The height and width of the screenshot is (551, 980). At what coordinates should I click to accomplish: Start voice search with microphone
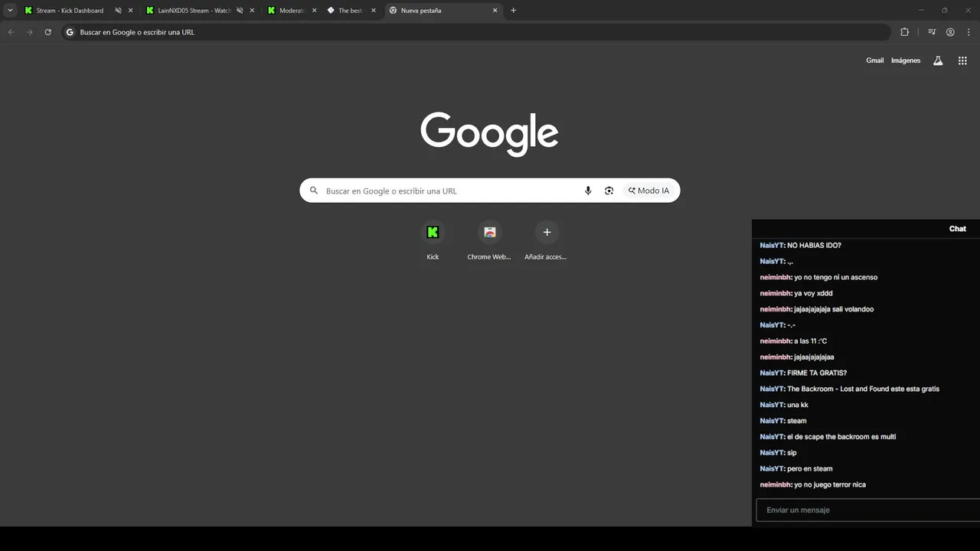point(588,191)
